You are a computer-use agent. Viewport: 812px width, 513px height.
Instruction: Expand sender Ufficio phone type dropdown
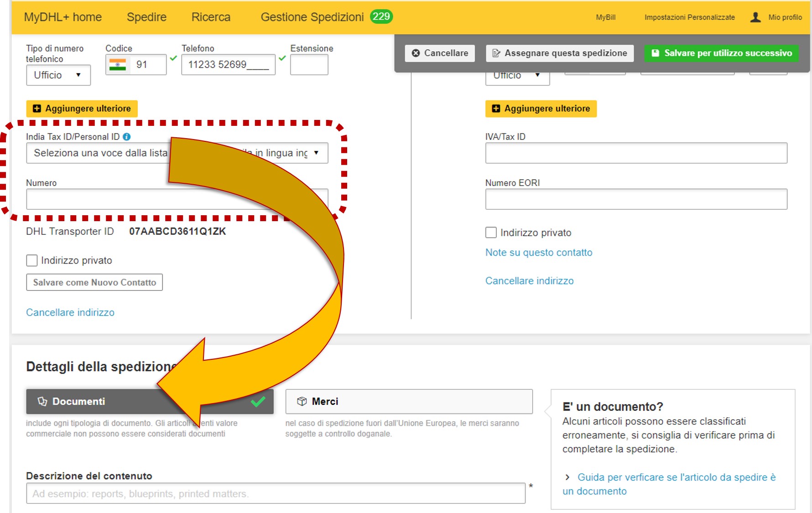(x=58, y=75)
